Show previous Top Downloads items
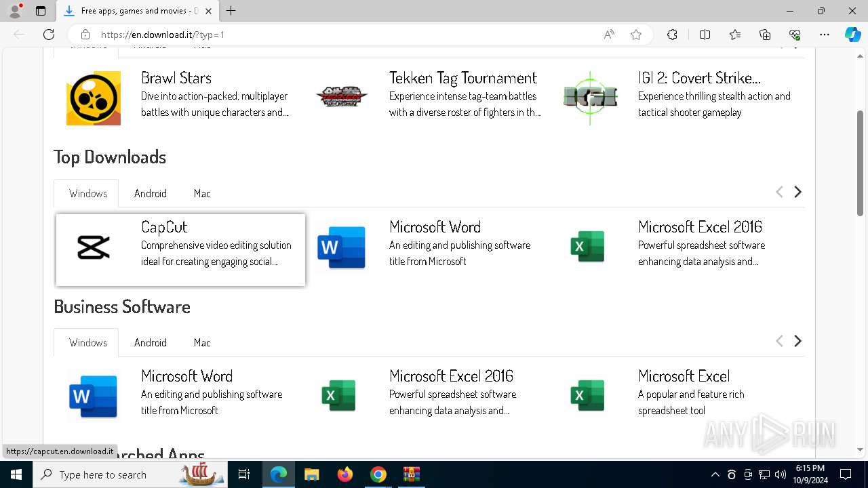This screenshot has width=868, height=488. (x=779, y=192)
